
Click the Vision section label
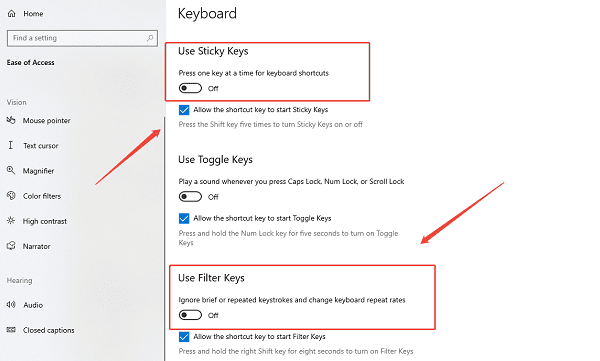tap(16, 102)
